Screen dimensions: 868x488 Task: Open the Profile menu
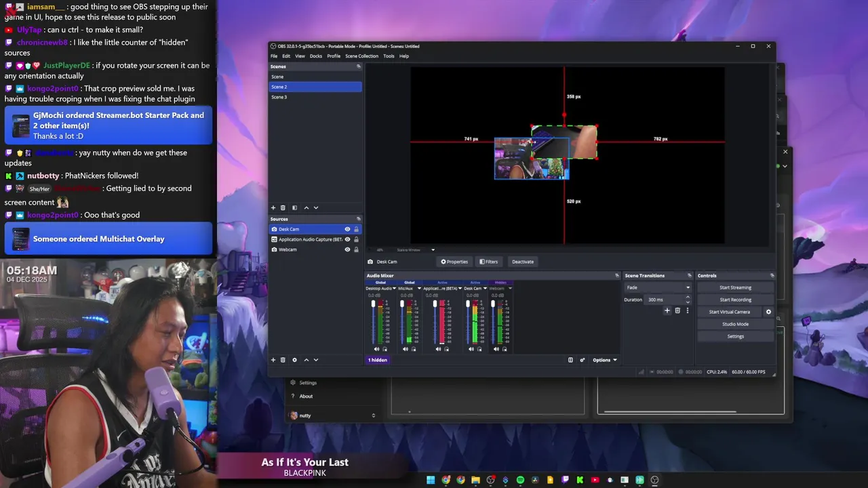coord(334,56)
